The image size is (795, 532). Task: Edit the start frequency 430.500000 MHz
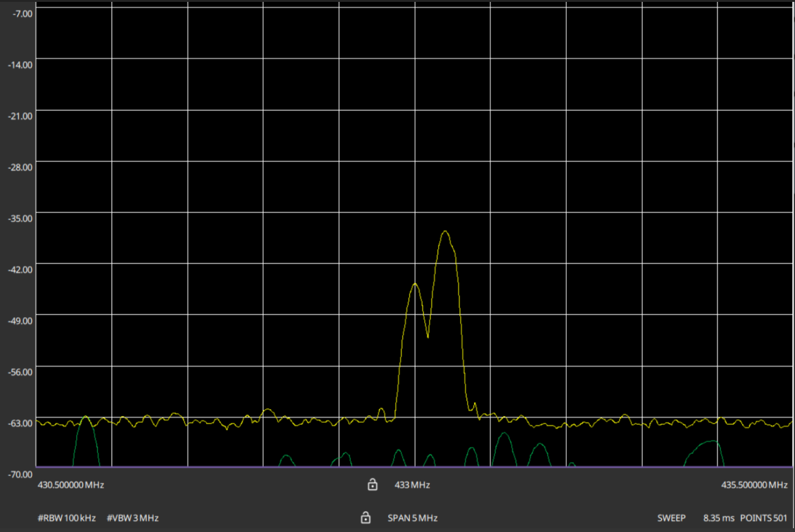click(x=71, y=485)
